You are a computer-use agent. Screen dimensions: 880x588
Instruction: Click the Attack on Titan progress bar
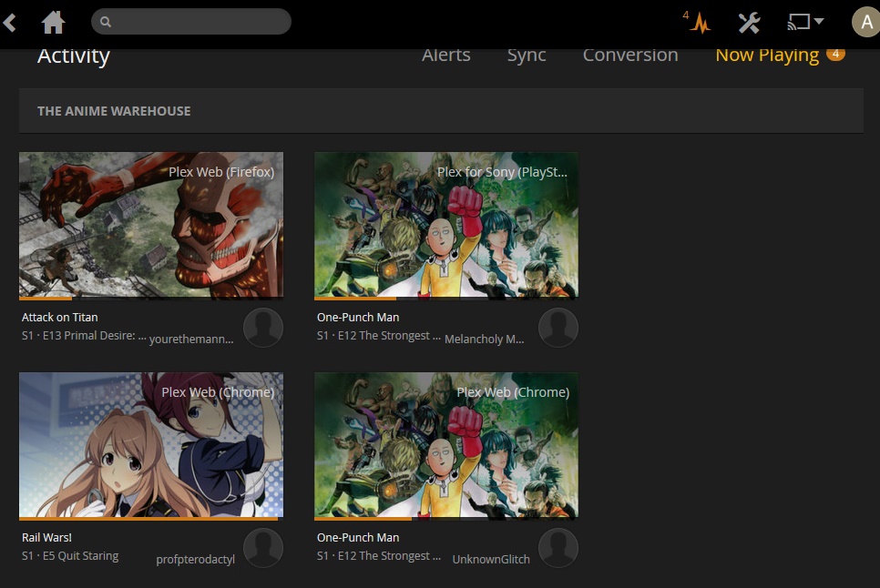150,298
